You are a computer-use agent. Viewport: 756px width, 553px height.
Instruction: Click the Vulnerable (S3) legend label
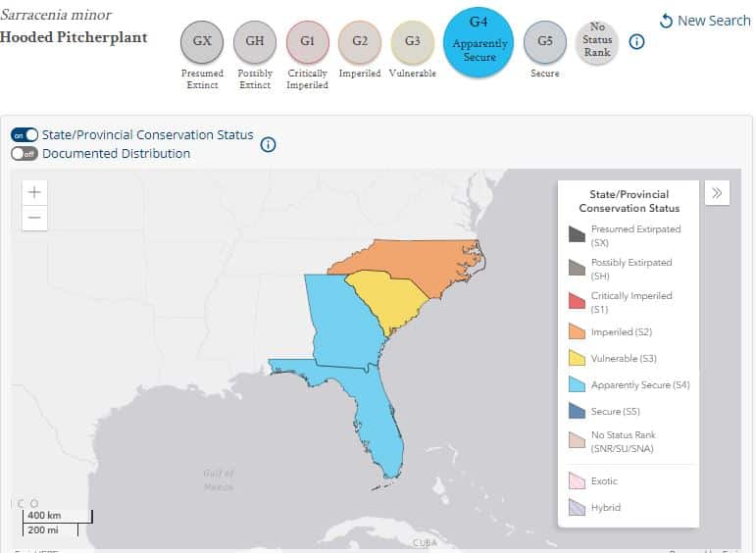pyautogui.click(x=624, y=358)
